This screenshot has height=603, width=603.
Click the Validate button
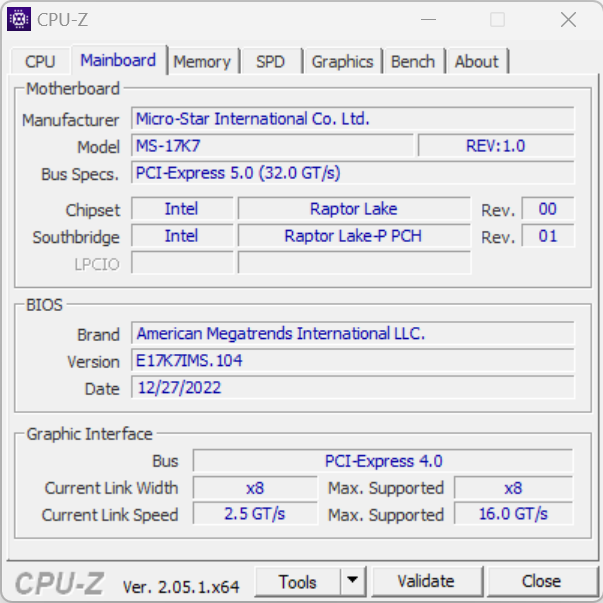(426, 581)
